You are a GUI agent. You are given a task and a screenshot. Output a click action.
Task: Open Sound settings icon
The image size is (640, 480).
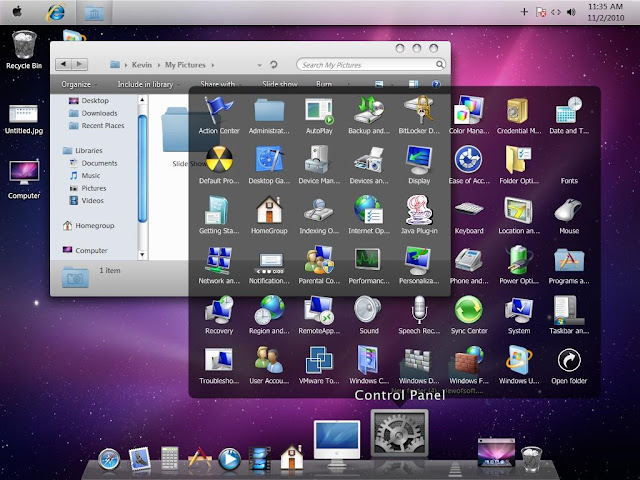click(x=368, y=310)
